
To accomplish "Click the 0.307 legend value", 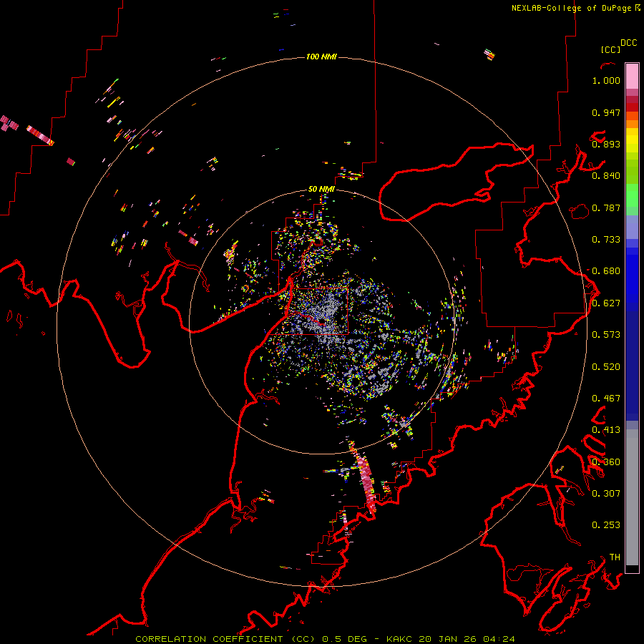I will point(606,493).
